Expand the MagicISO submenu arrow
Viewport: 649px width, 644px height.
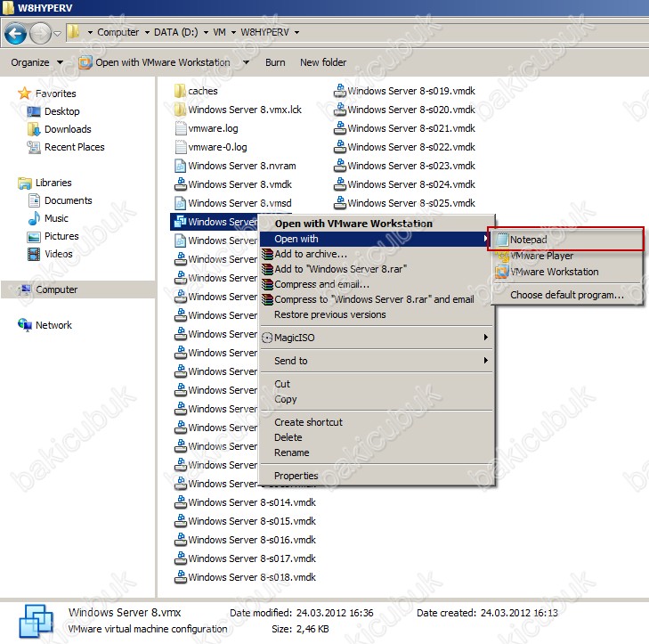pos(485,338)
